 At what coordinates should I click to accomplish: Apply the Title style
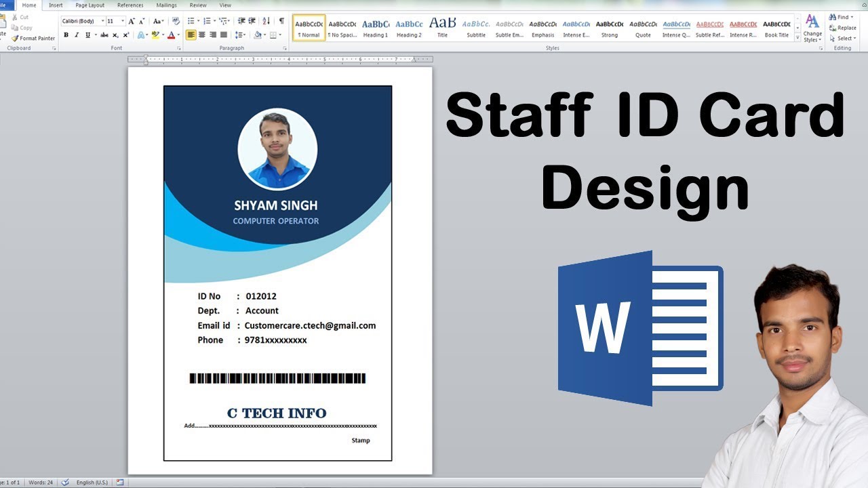pos(442,28)
